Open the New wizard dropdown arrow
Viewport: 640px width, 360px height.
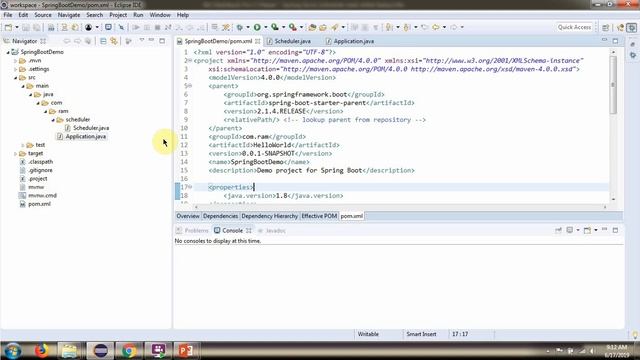click(17, 27)
